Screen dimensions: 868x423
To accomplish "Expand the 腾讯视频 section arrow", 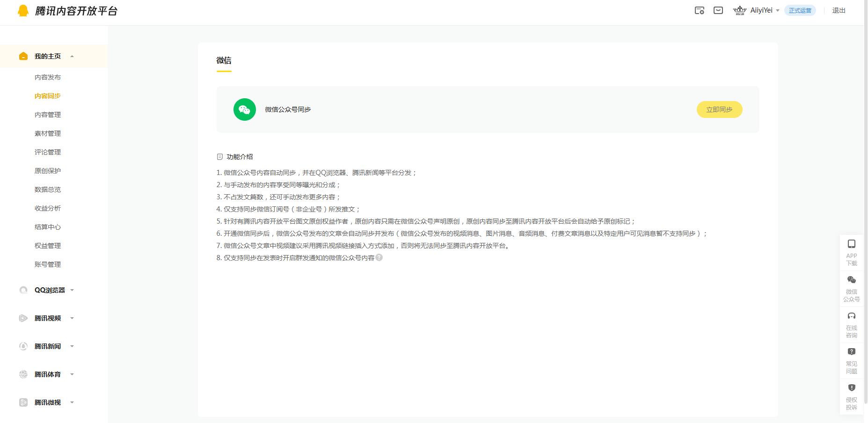I will pos(72,318).
